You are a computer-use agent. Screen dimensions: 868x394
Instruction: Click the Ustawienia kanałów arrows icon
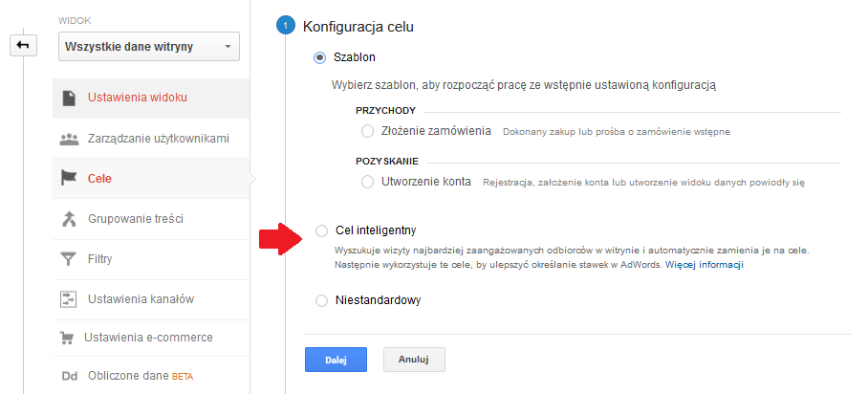69,299
